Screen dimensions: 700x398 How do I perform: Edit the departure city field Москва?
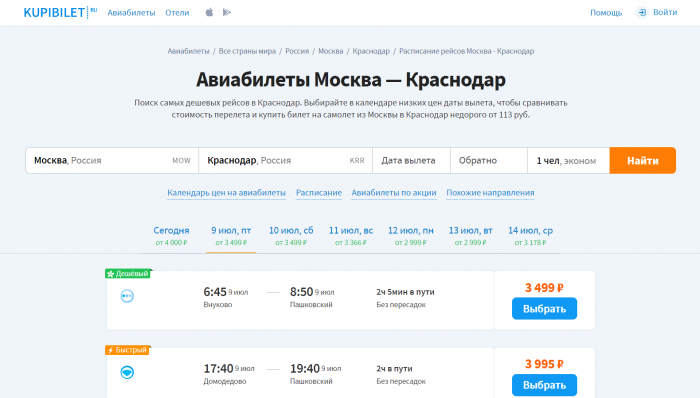coord(112,161)
